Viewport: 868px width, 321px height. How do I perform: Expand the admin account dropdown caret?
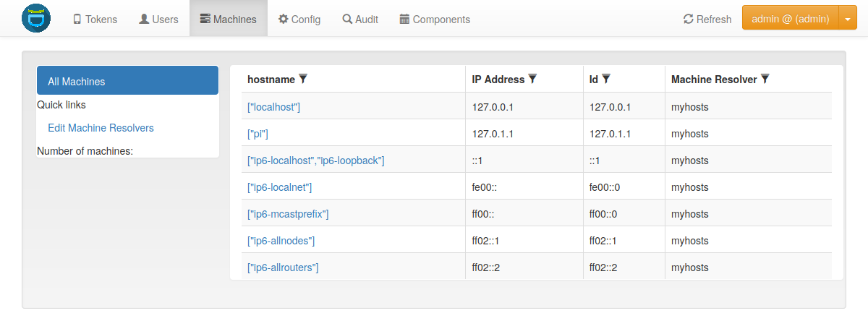(x=847, y=19)
